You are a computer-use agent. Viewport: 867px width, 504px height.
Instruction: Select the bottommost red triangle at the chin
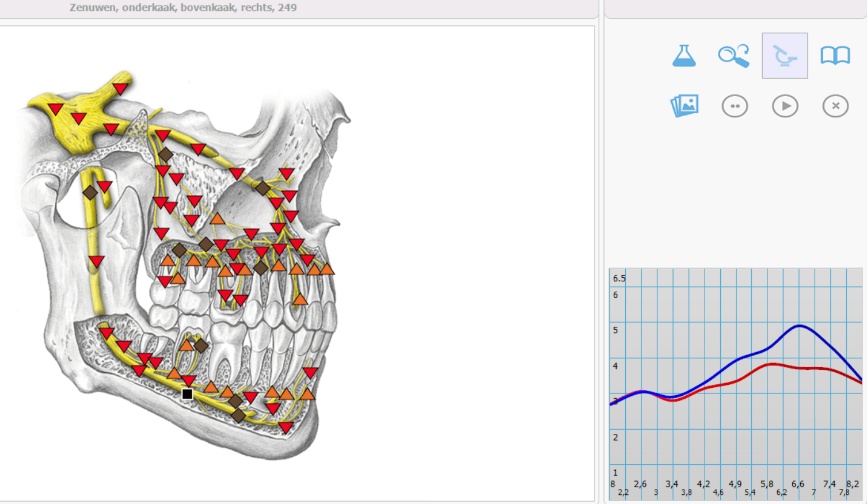286,427
